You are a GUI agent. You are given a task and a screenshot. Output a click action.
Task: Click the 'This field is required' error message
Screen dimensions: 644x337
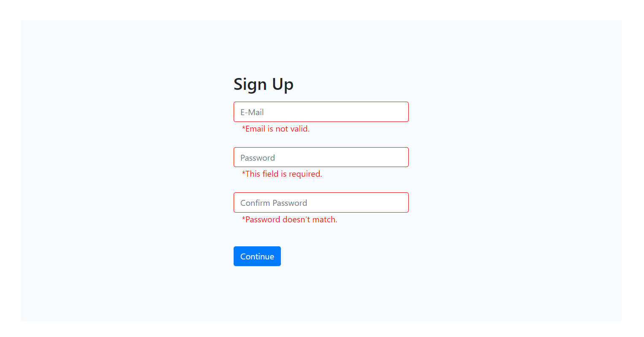[282, 174]
